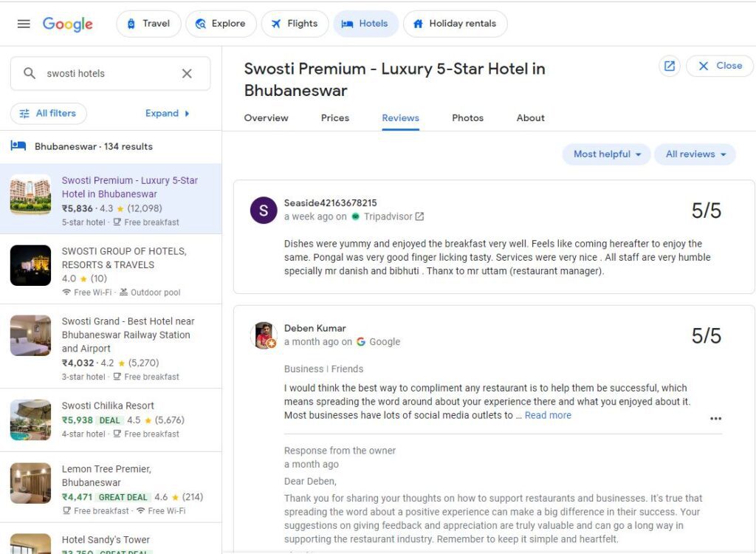Click Seaside42163678215 avatar icon
This screenshot has height=554, width=756.
click(264, 210)
